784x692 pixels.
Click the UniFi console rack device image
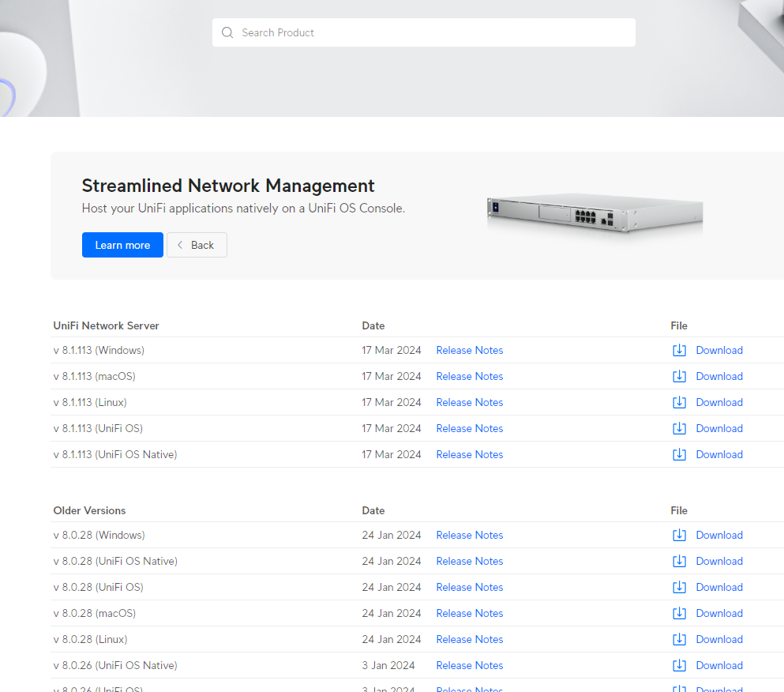(x=595, y=212)
